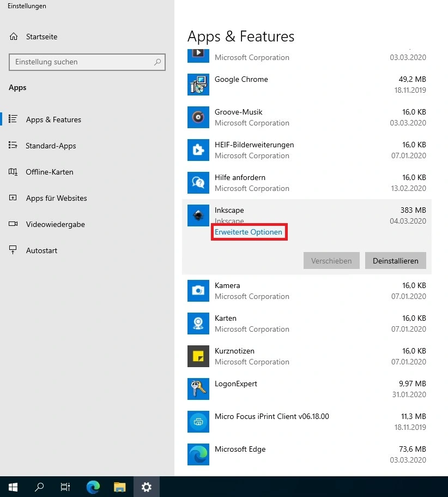Select the Micro Focus iPrint Client icon
This screenshot has width=448, height=497.
pos(198,422)
